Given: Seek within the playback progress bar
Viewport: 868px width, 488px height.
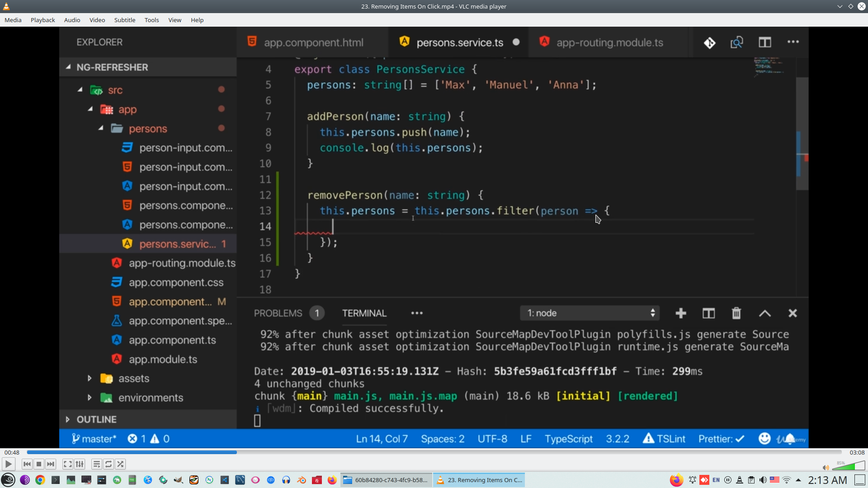Looking at the screenshot, I should tap(434, 452).
